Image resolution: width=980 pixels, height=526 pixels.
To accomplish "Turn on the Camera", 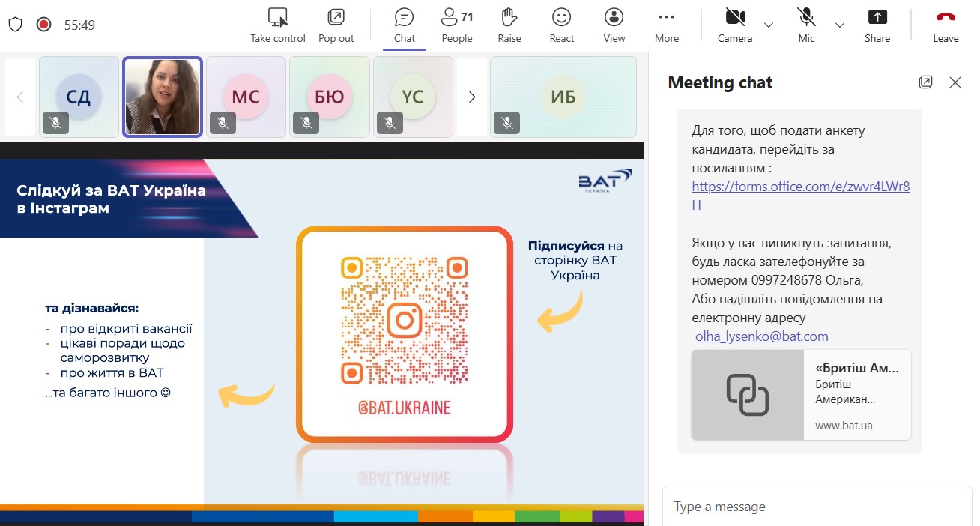I will [x=734, y=25].
